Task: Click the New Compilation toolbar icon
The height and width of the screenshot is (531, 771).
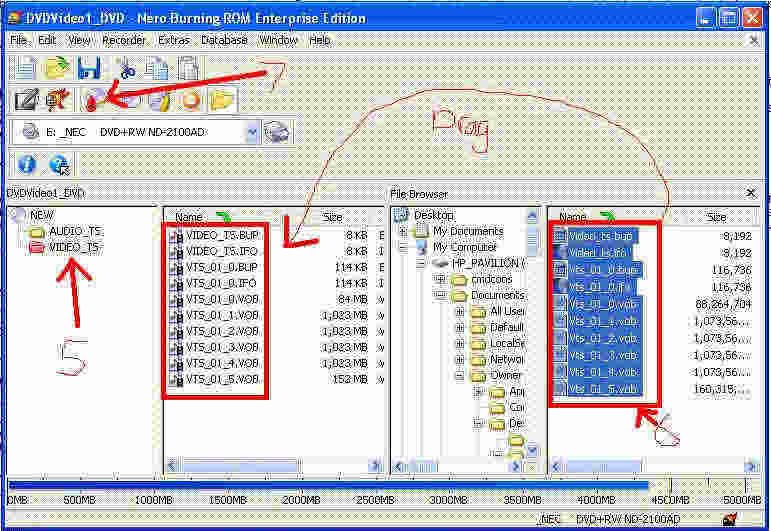Action: (x=25, y=68)
